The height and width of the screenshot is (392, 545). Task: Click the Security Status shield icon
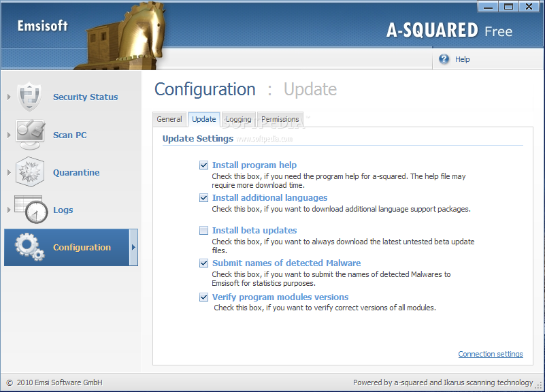pos(30,96)
